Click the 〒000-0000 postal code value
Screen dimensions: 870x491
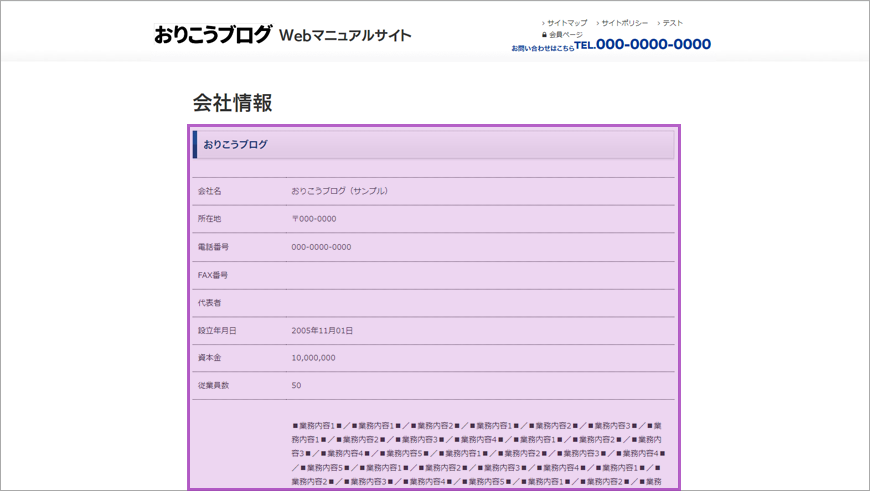313,219
